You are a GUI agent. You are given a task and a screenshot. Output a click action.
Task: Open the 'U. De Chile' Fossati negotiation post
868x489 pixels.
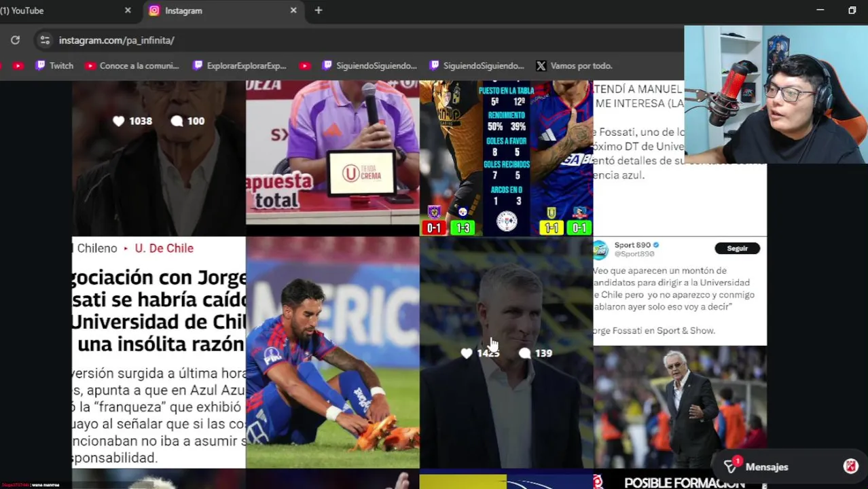coord(158,352)
